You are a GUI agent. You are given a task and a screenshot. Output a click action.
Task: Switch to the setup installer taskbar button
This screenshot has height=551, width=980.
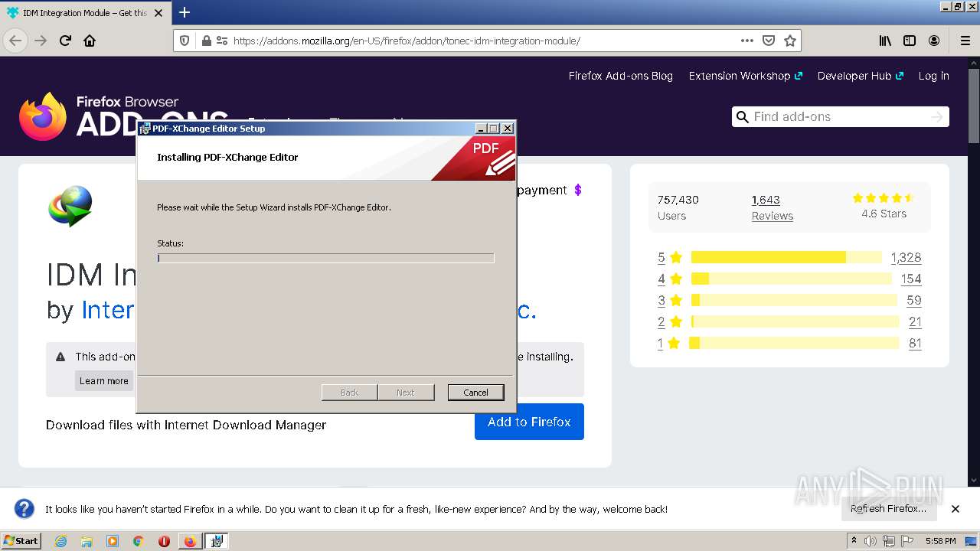217,541
